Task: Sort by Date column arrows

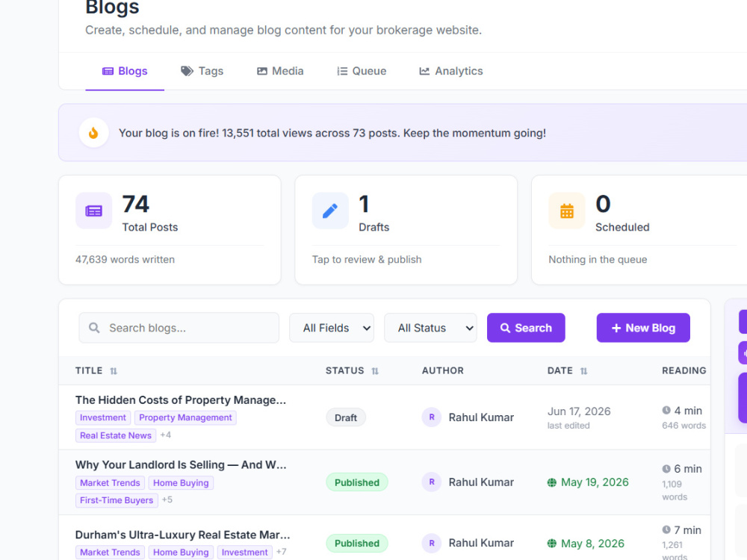Action: point(583,371)
